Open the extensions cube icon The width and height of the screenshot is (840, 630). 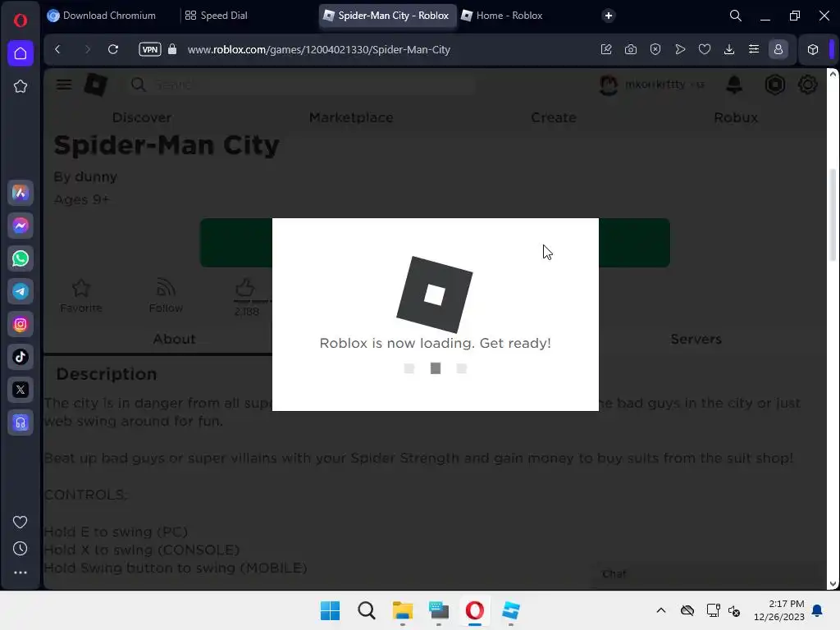point(813,49)
